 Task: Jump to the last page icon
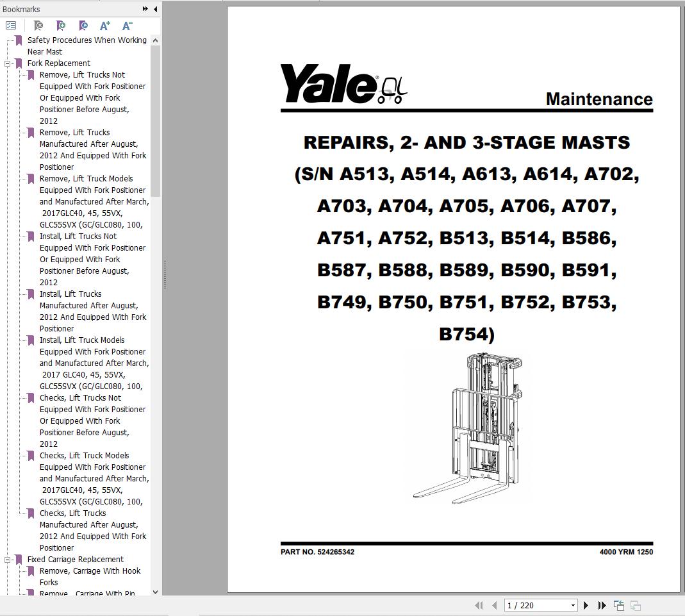602,605
